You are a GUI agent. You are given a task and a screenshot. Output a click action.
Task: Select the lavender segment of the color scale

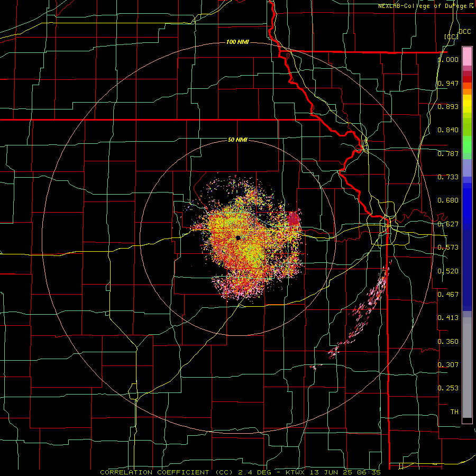(467, 168)
